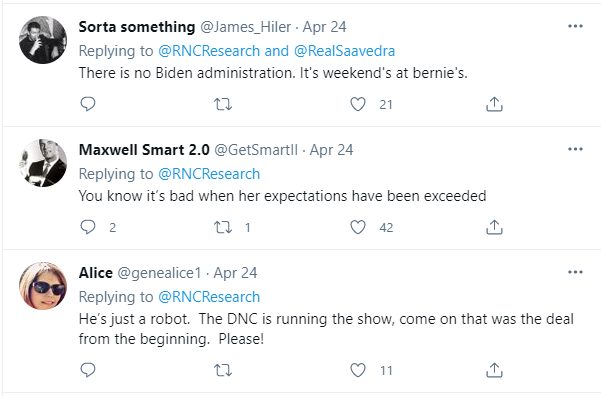Like the weekend's at bernie's tweet
This screenshot has width=601, height=396.
[358, 104]
